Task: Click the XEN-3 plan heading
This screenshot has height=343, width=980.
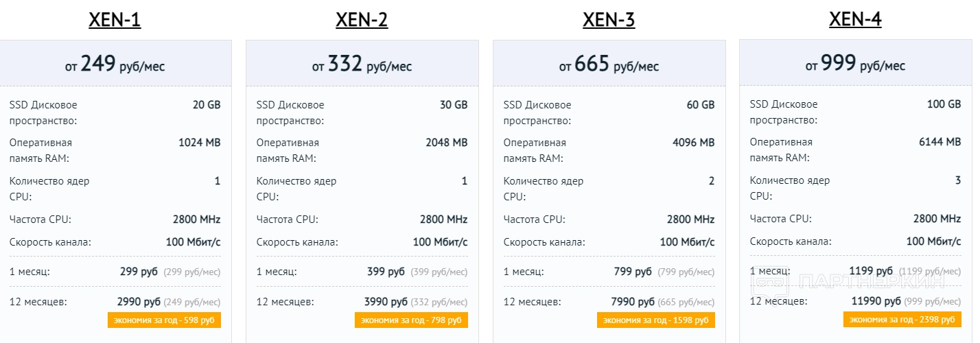Action: pyautogui.click(x=609, y=20)
